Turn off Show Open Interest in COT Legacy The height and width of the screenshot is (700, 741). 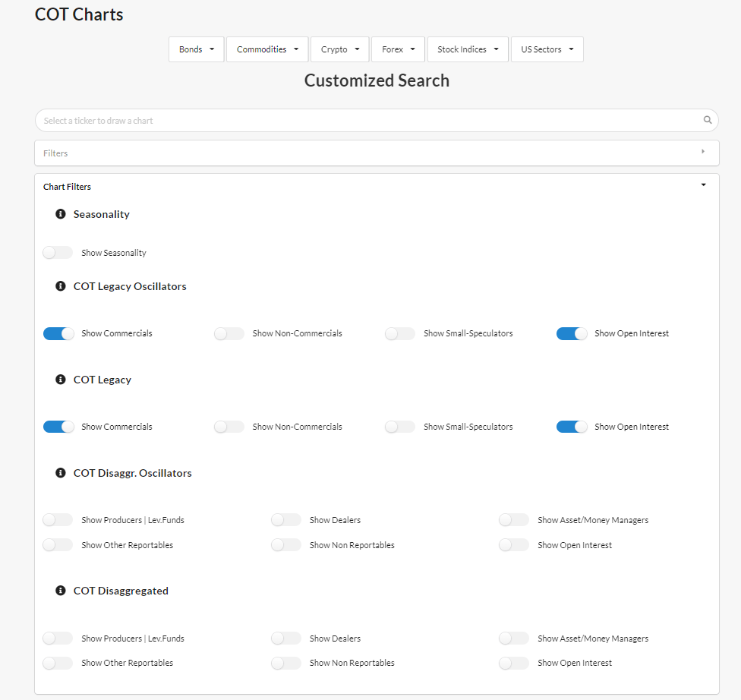[x=572, y=426]
